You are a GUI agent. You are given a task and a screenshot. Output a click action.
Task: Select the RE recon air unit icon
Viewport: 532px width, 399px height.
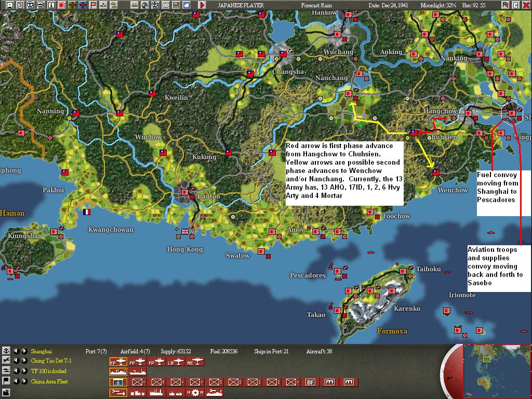pos(195,362)
